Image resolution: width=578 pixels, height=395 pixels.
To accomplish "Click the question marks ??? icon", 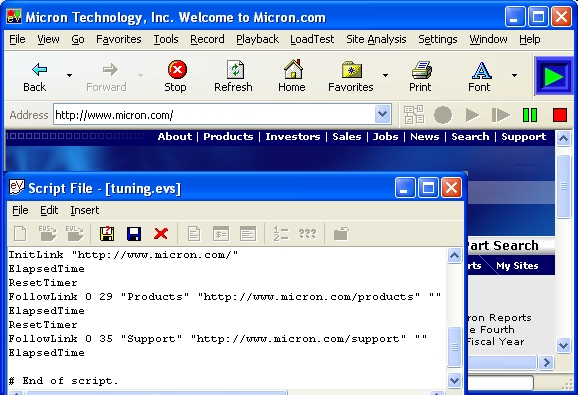I will click(x=307, y=234).
